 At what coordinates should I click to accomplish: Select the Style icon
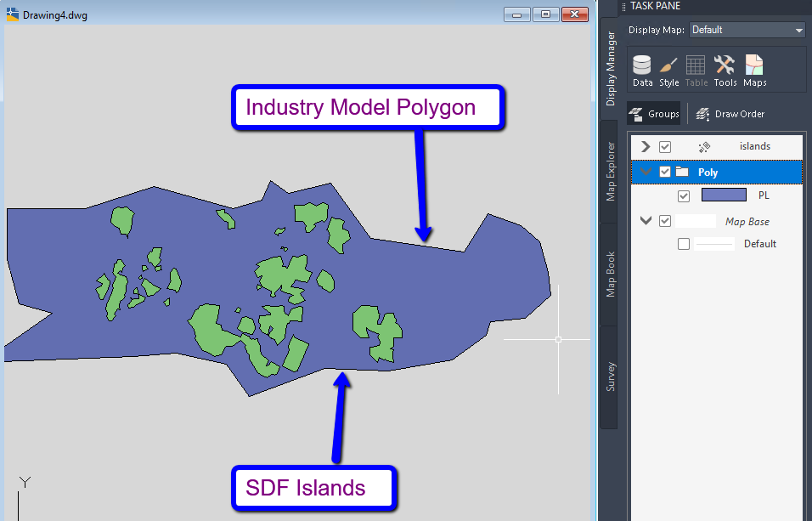pyautogui.click(x=668, y=68)
